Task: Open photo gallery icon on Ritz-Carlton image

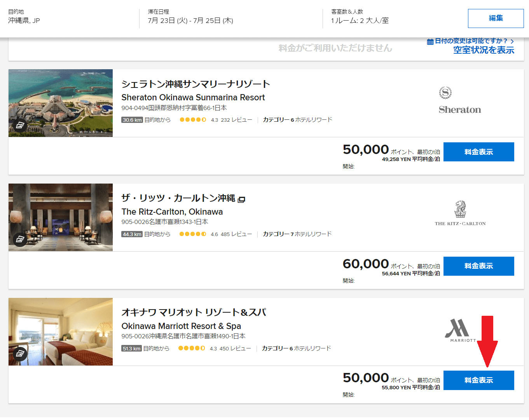Action: [x=20, y=240]
